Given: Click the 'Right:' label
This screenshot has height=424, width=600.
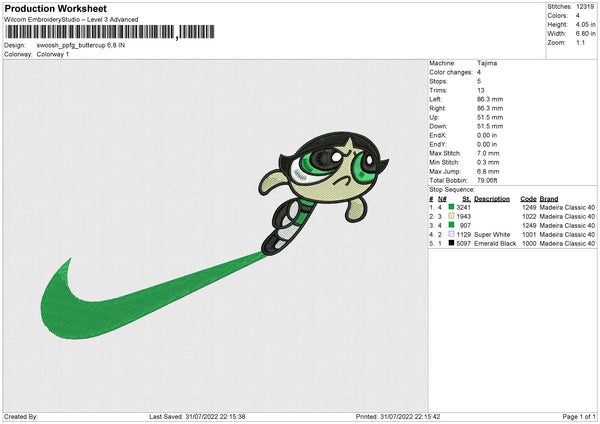Looking at the screenshot, I should [x=437, y=108].
